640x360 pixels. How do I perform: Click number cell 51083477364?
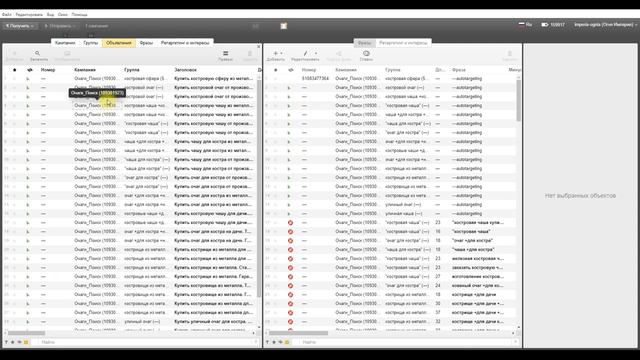(x=315, y=78)
